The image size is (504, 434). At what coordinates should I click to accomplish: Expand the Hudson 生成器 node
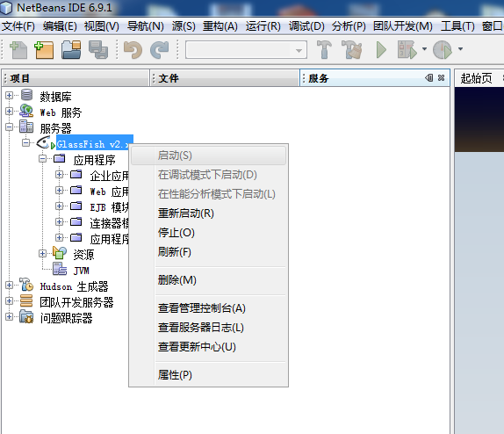click(x=10, y=285)
